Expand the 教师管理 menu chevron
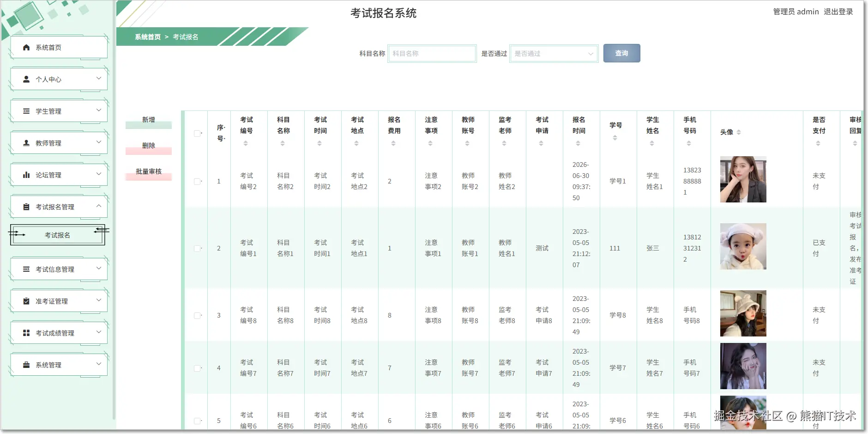Viewport: 868px width, 434px height. click(98, 142)
